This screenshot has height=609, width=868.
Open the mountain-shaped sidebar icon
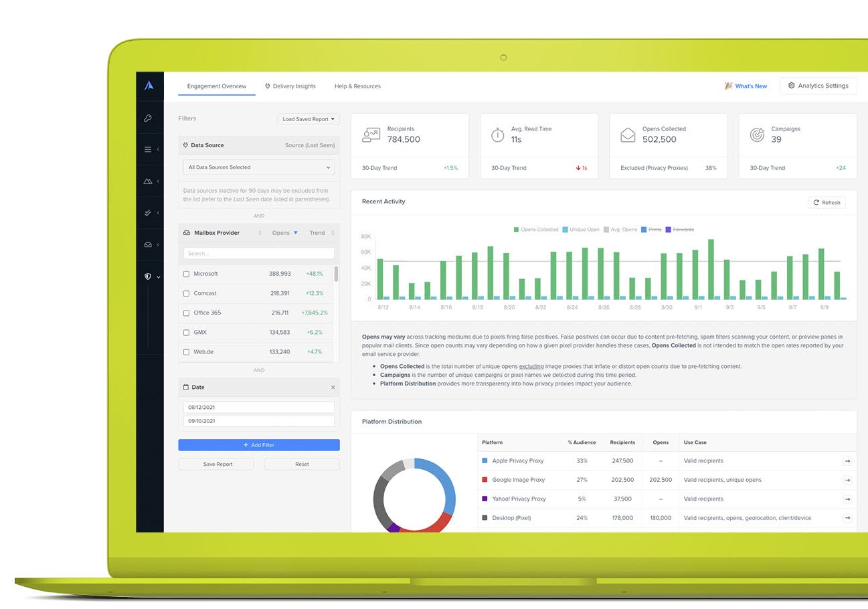pos(148,181)
